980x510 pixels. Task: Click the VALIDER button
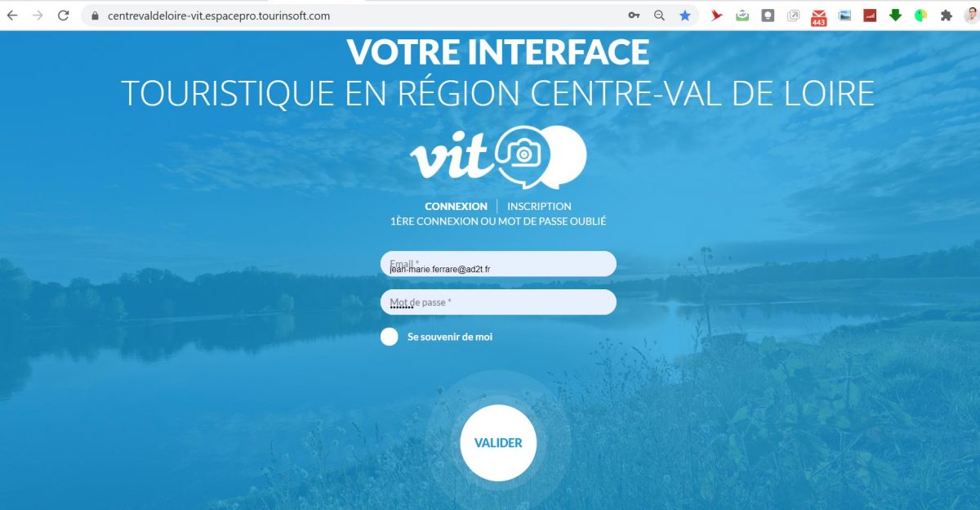click(x=498, y=443)
